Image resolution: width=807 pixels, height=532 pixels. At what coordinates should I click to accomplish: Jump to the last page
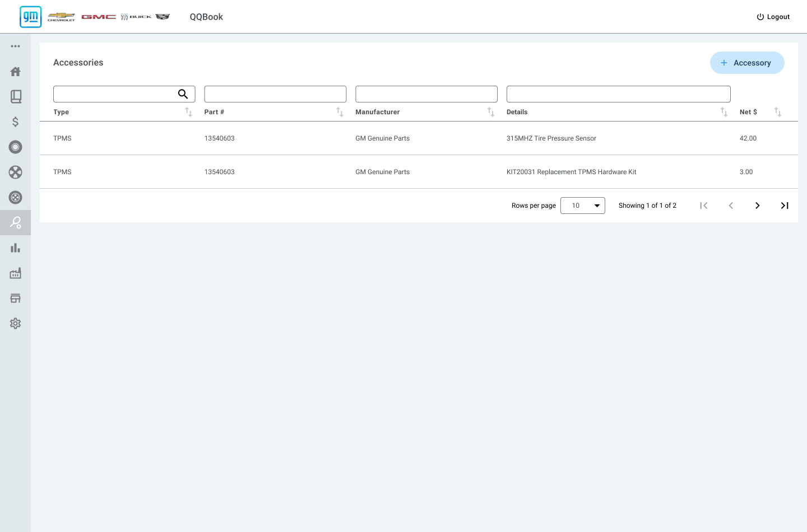pos(784,206)
